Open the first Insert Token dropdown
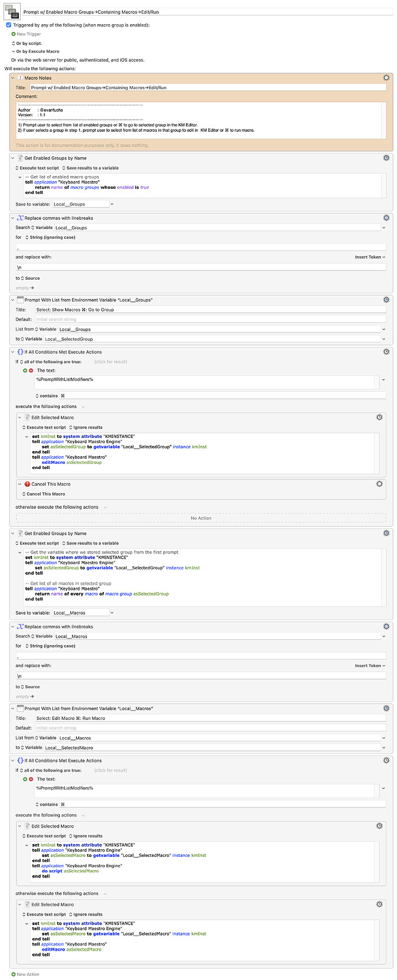Image resolution: width=397 pixels, height=980 pixels. 370,257
